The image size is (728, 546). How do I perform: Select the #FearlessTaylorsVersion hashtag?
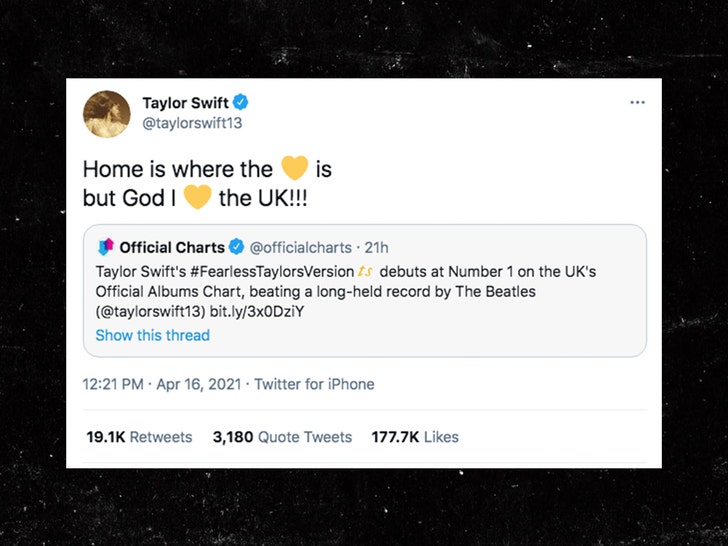pos(272,272)
